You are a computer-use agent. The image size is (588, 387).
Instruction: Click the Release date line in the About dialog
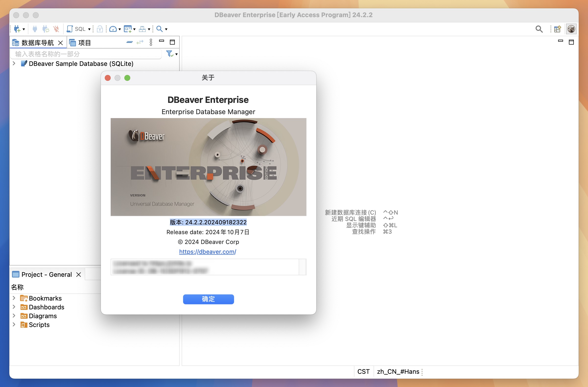208,232
